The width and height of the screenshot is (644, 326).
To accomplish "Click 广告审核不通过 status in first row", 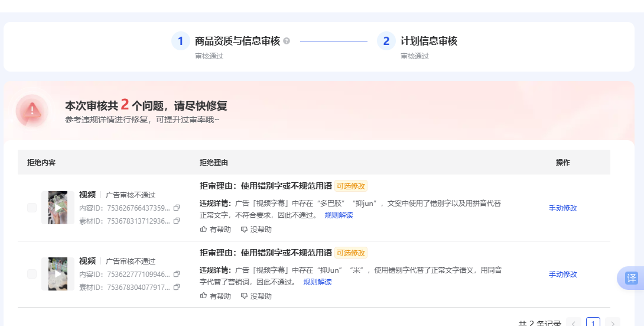I will [131, 195].
